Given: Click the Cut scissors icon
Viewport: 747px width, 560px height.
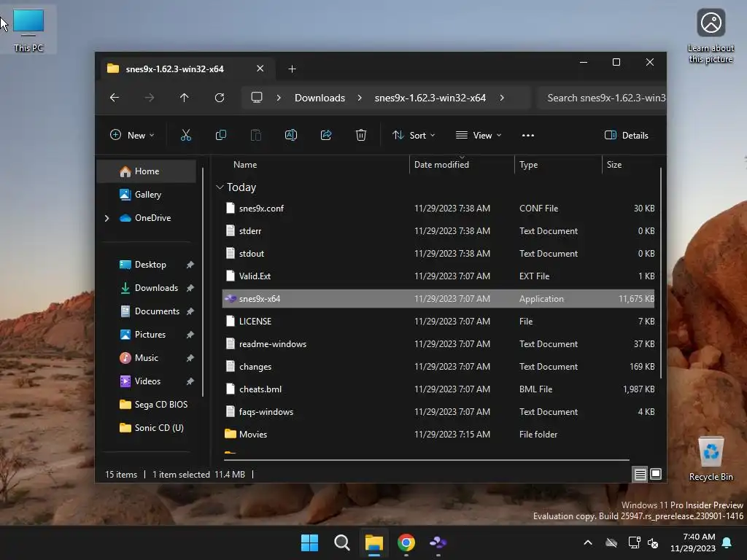Looking at the screenshot, I should pos(186,135).
